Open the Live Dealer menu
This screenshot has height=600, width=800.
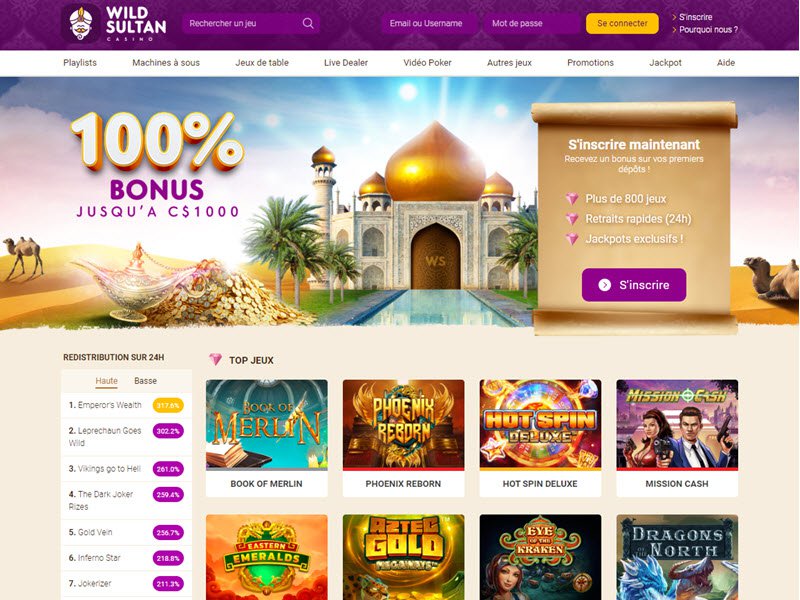346,63
